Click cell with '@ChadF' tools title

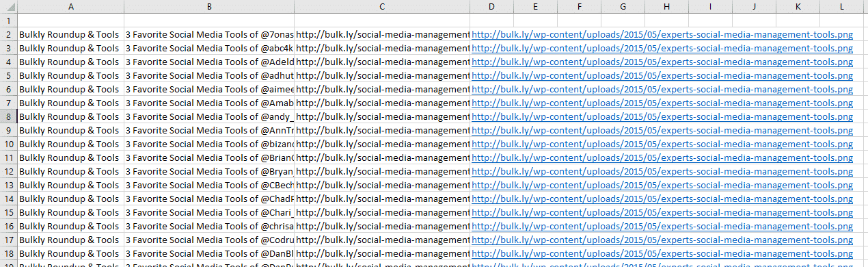209,199
